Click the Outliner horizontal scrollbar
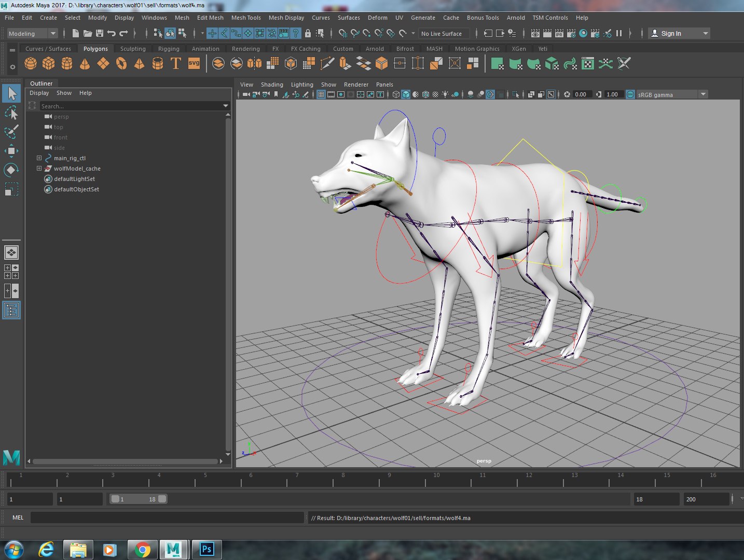Image resolution: width=744 pixels, height=560 pixels. 126,461
